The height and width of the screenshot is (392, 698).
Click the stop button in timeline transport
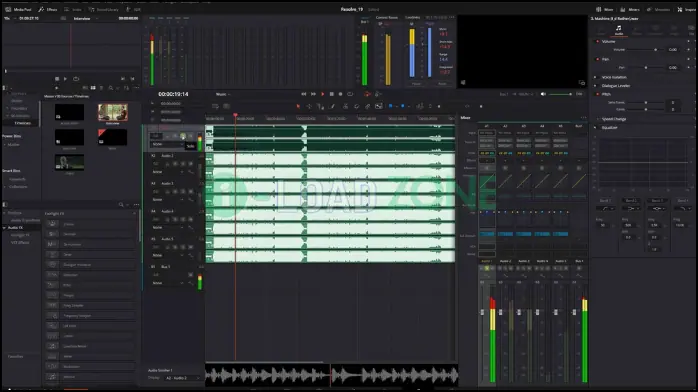click(332, 94)
